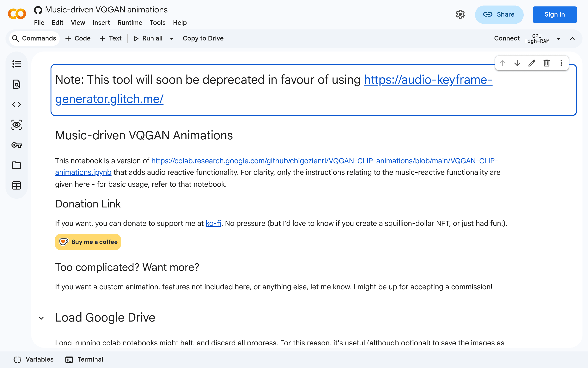This screenshot has height=368, width=588.
Task: Open the Find and replace sidebar icon
Action: 17,84
